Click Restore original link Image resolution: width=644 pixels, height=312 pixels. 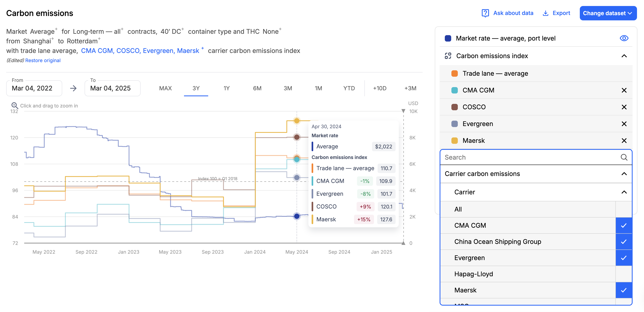(x=43, y=60)
